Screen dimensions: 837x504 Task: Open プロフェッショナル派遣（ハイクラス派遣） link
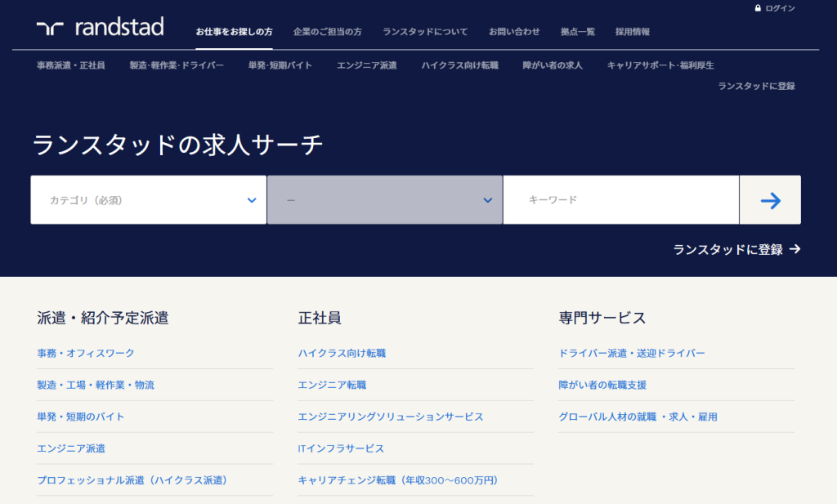tap(134, 480)
